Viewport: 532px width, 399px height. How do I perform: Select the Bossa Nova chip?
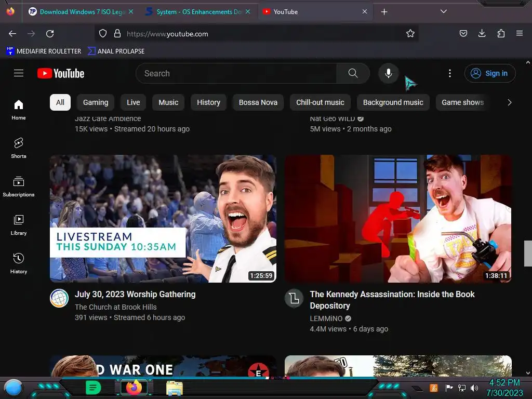click(x=258, y=102)
